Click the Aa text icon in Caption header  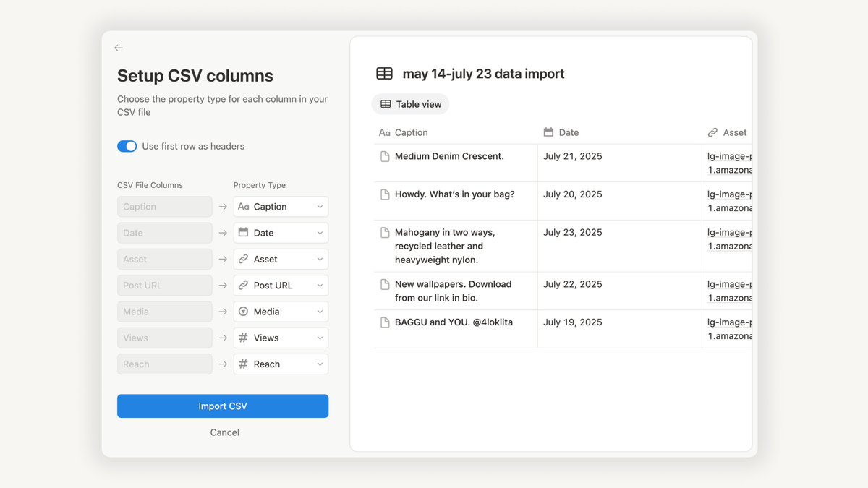(385, 132)
